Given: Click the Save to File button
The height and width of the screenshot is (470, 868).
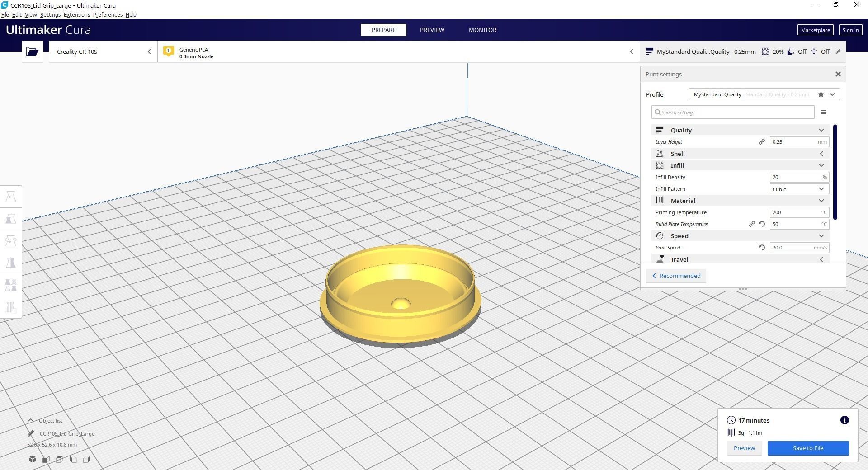Looking at the screenshot, I should pyautogui.click(x=808, y=448).
